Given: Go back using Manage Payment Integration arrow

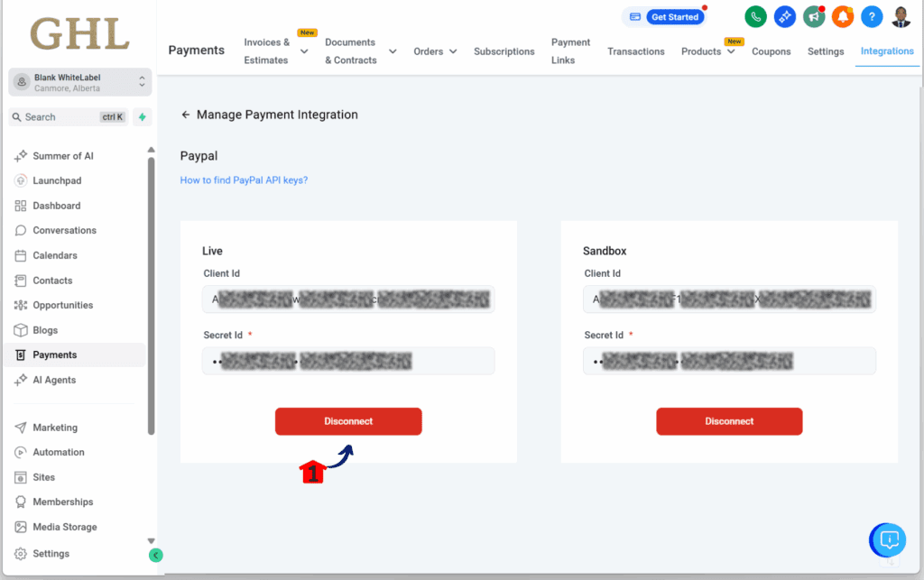Looking at the screenshot, I should pyautogui.click(x=186, y=115).
